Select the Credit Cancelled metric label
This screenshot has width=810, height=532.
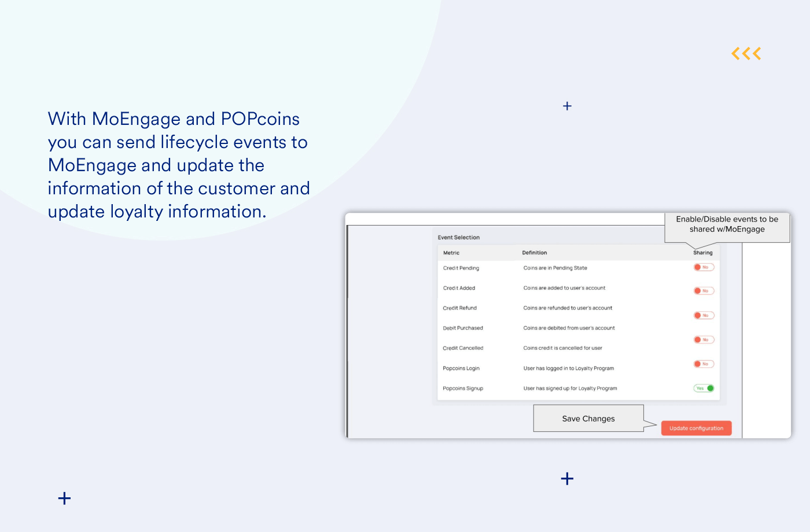(x=463, y=348)
